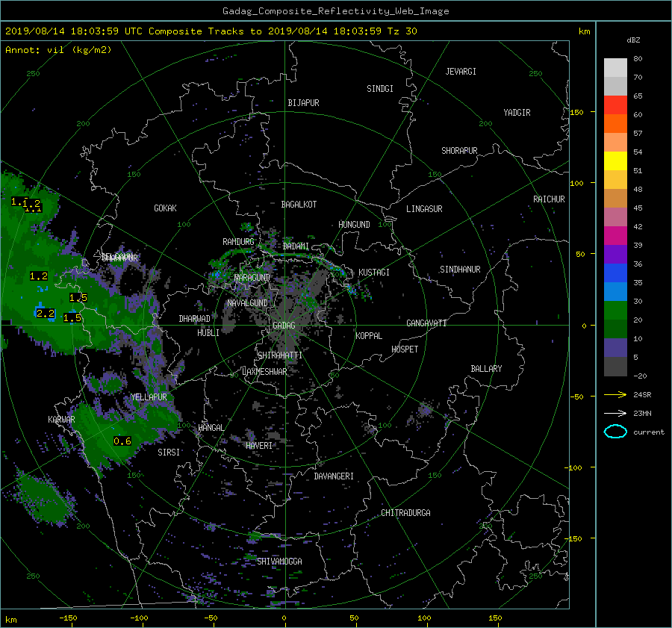This screenshot has width=672, height=628.
Task: Click the BIJAPUR city label
Action: (303, 103)
